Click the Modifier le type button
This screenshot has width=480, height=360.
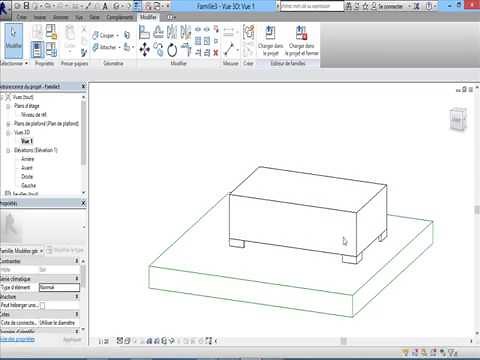[x=65, y=250]
